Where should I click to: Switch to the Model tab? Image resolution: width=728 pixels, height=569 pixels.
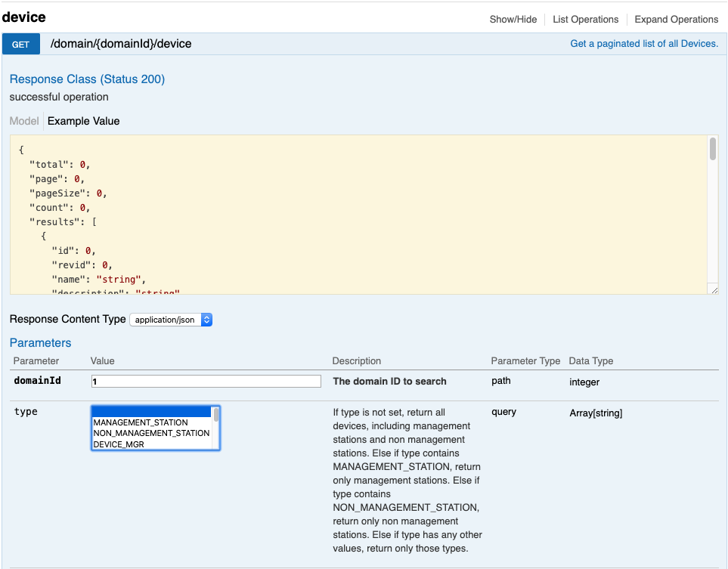click(24, 121)
